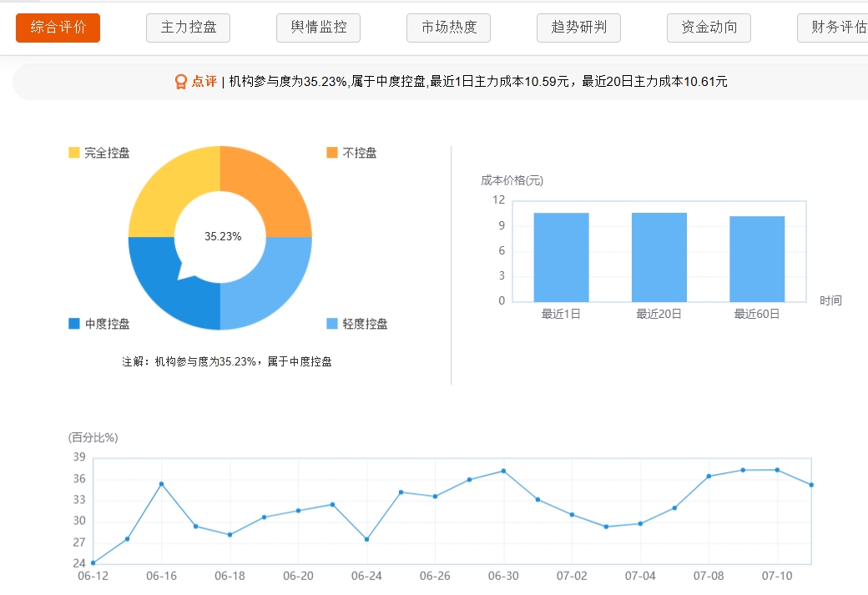
Task: Click the last data point after 07-10
Action: [811, 485]
